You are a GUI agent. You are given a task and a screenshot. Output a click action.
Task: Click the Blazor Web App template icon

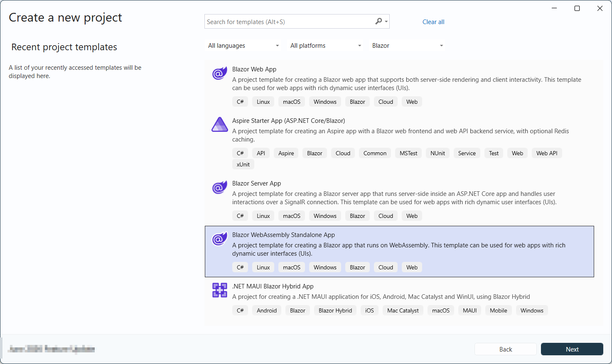pos(220,73)
